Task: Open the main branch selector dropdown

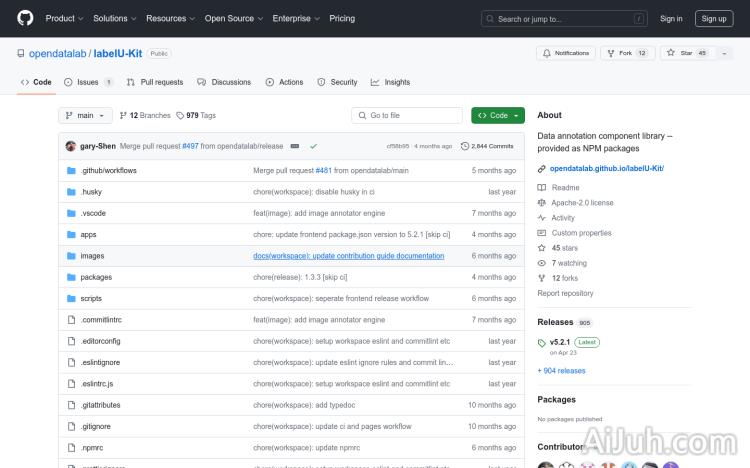Action: [84, 116]
